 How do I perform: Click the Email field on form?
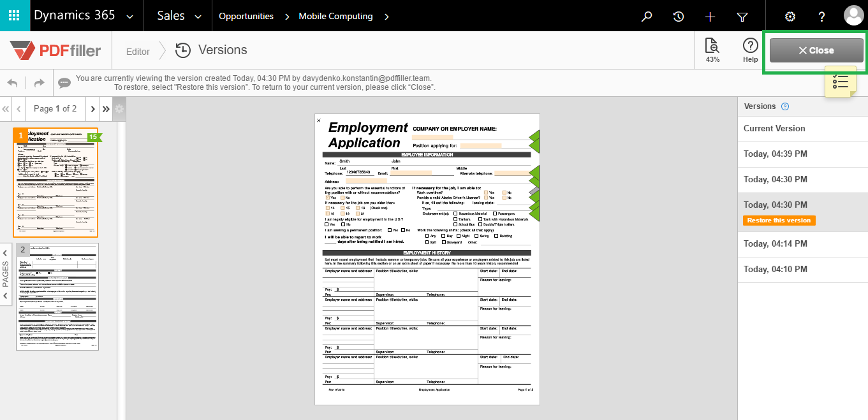click(411, 173)
